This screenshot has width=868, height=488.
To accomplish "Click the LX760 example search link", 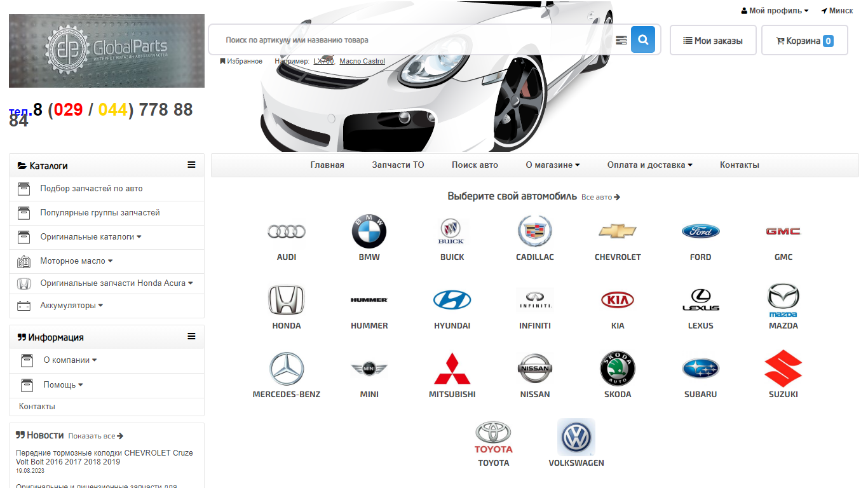I will click(323, 61).
